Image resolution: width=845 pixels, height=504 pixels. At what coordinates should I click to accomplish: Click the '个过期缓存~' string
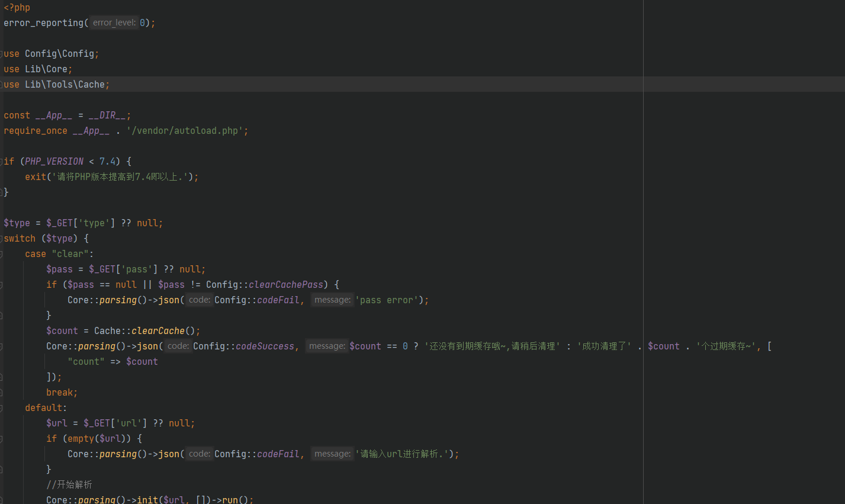tap(726, 346)
